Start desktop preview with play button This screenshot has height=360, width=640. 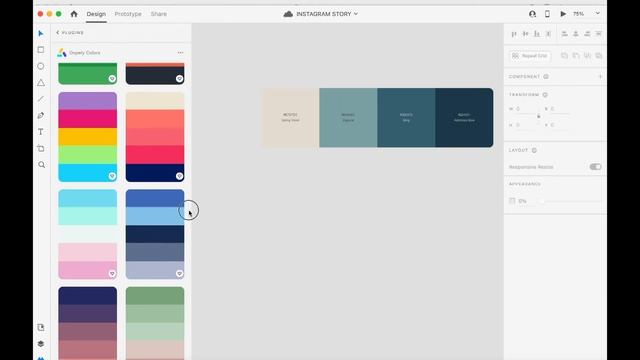click(x=563, y=14)
